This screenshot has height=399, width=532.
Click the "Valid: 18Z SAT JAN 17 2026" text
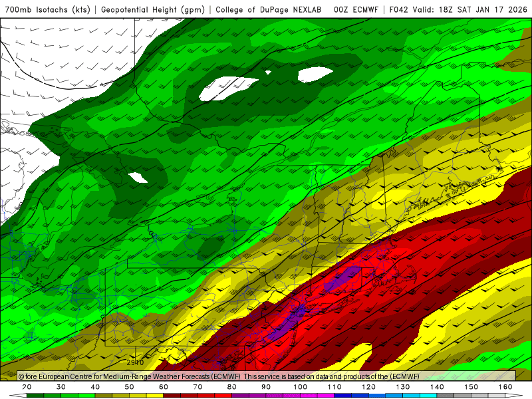[470, 9]
